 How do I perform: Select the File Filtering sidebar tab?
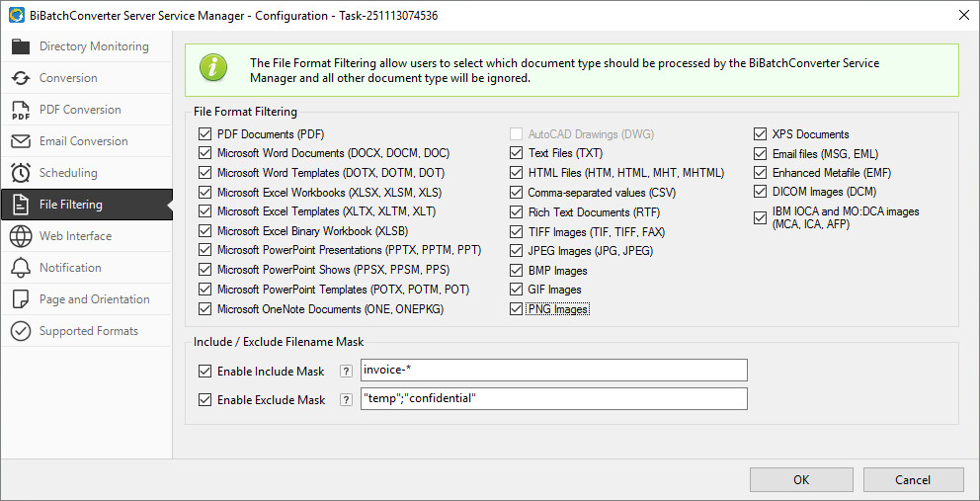pyautogui.click(x=71, y=205)
